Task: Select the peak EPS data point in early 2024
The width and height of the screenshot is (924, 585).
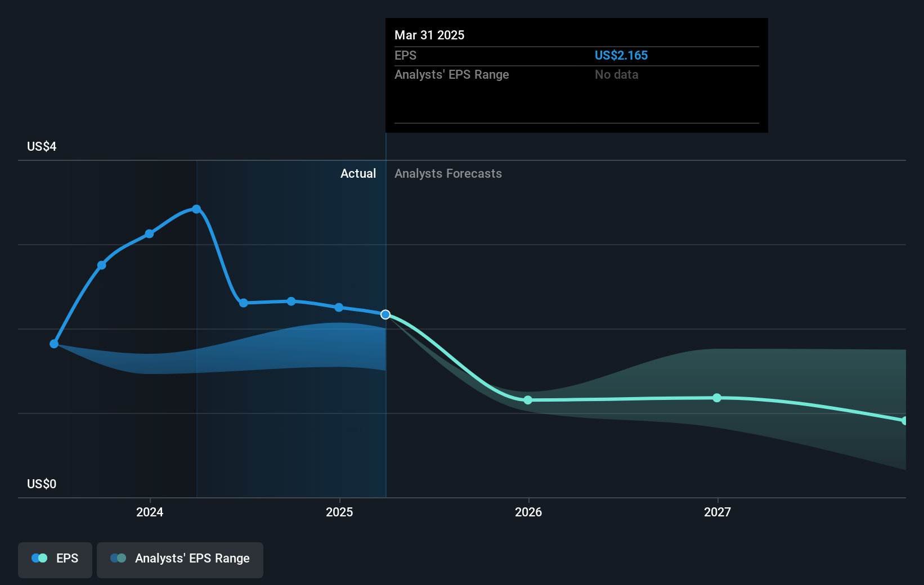Action: [x=196, y=209]
